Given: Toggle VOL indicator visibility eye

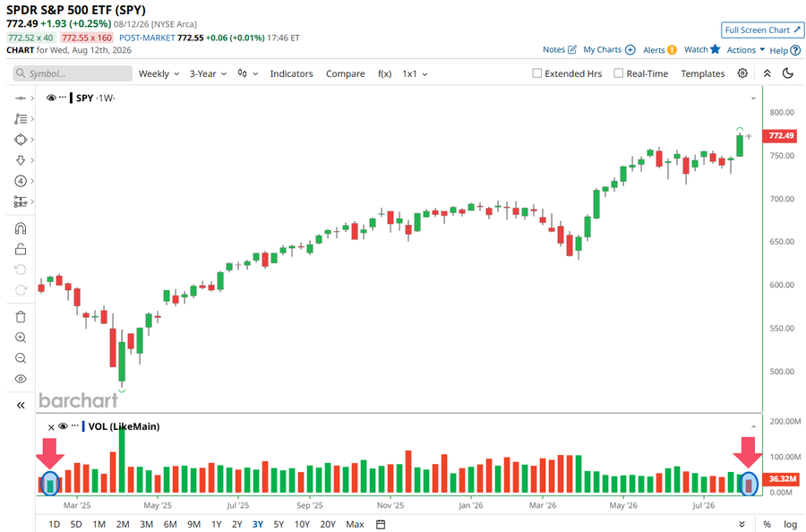Looking at the screenshot, I should [x=64, y=426].
